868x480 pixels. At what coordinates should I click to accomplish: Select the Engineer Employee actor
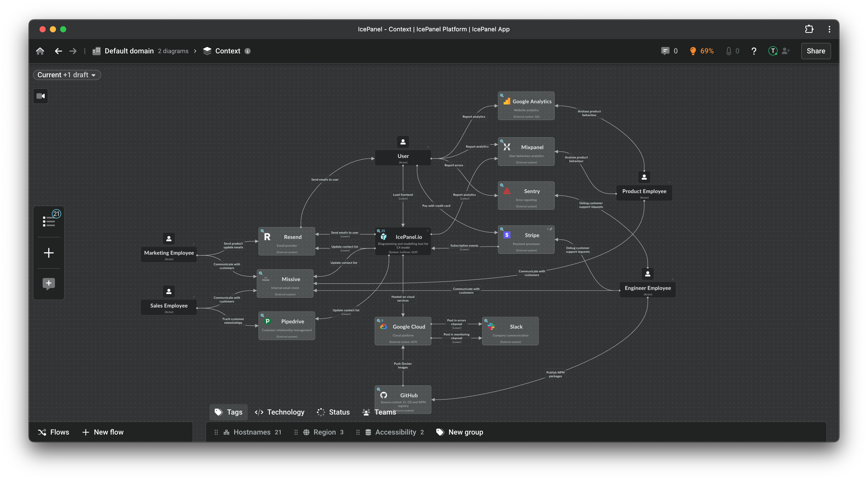(648, 290)
